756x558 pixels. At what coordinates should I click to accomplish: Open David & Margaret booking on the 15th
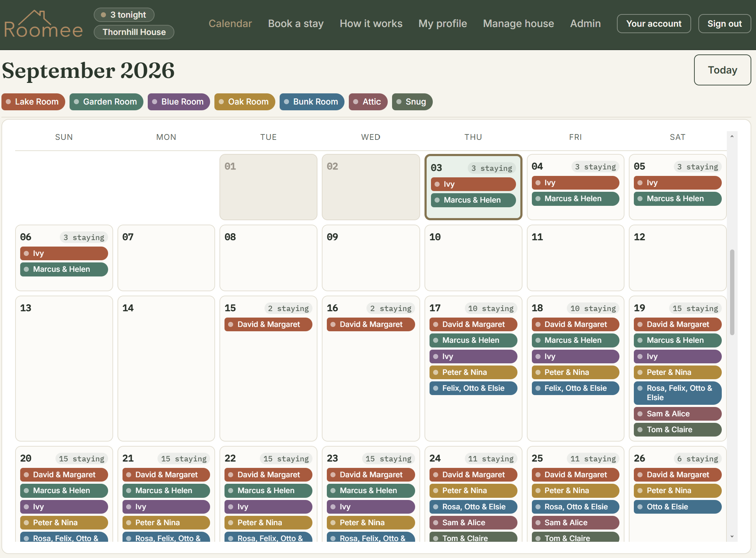268,324
